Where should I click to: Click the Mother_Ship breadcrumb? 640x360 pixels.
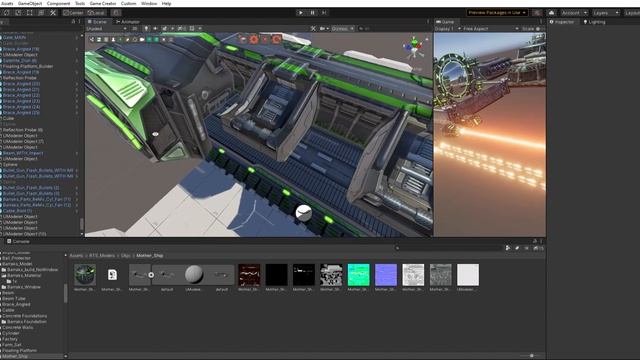(149, 256)
